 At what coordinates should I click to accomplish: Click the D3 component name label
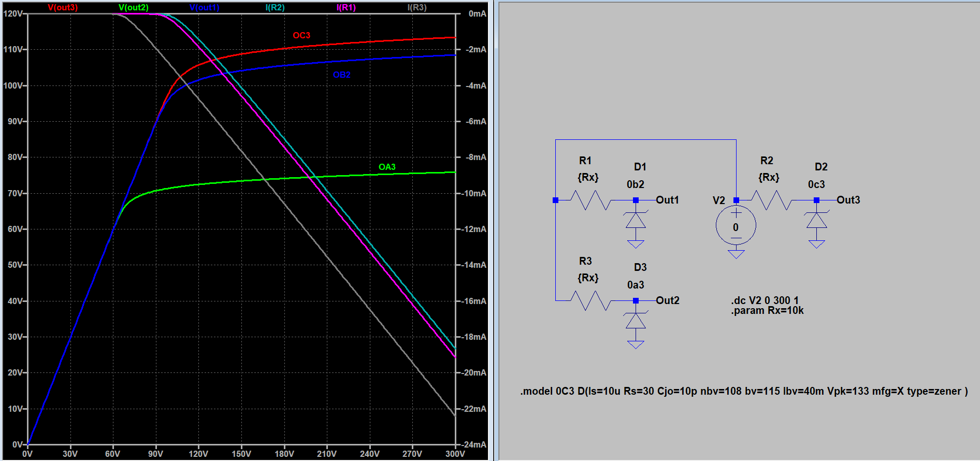(x=640, y=267)
